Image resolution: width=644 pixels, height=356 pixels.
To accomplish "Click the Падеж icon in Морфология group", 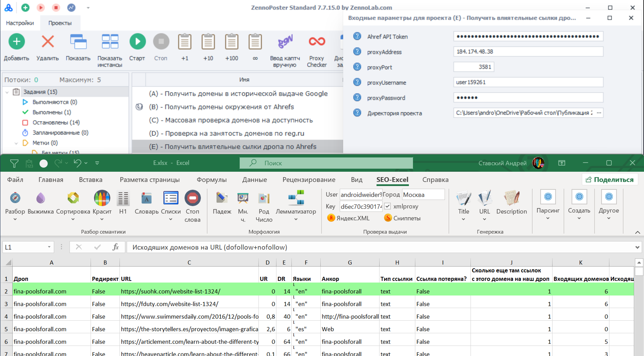I will (x=222, y=198).
